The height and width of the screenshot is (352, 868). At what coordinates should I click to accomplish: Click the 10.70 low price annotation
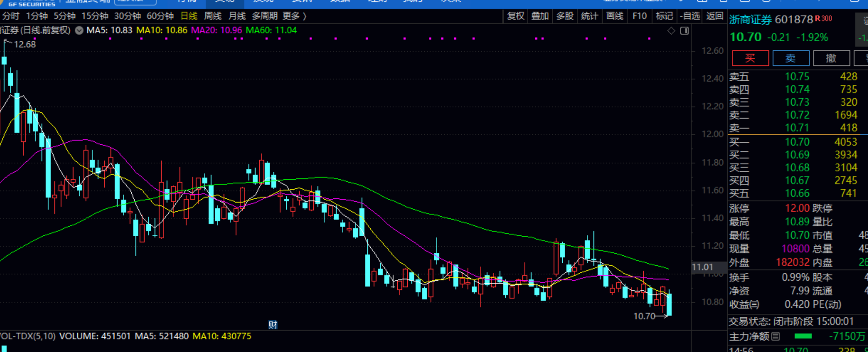coord(644,316)
